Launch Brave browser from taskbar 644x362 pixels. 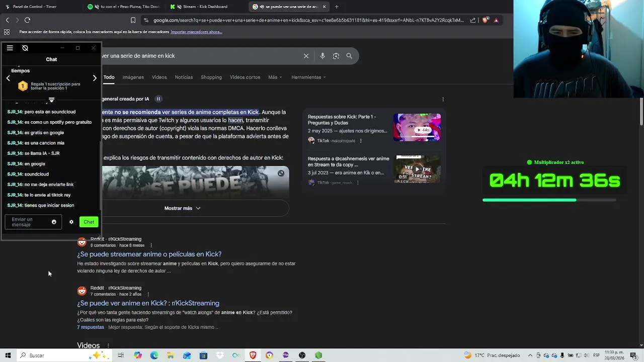click(253, 355)
